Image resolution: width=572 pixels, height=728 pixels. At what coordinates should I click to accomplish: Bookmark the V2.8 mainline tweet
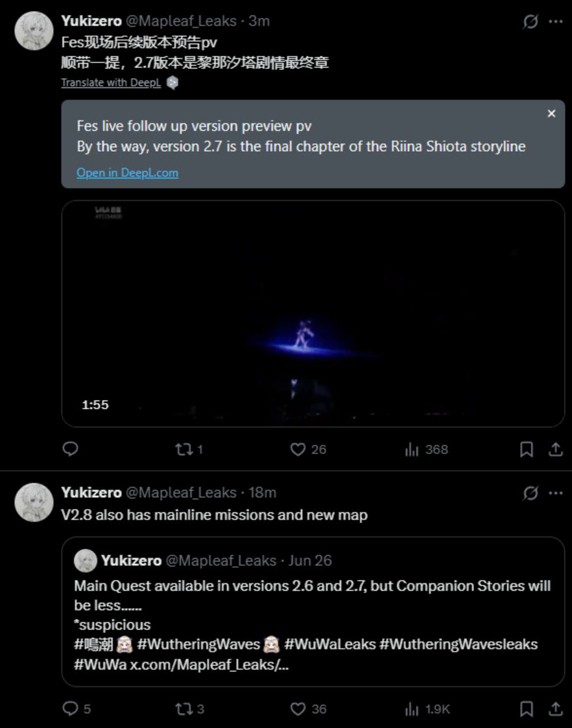[527, 709]
